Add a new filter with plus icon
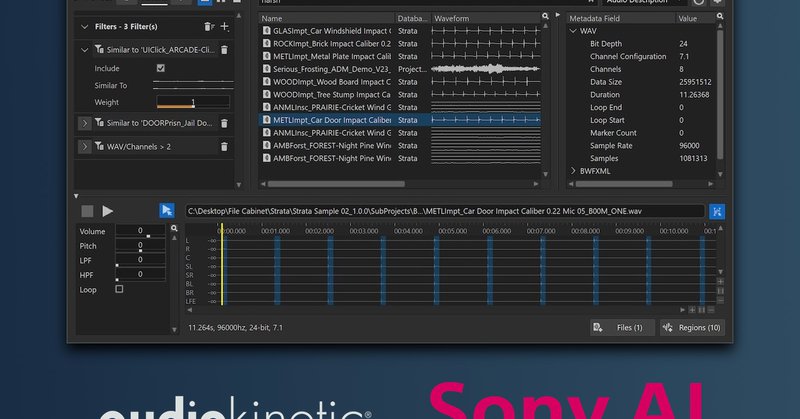The image size is (800, 419). [224, 26]
